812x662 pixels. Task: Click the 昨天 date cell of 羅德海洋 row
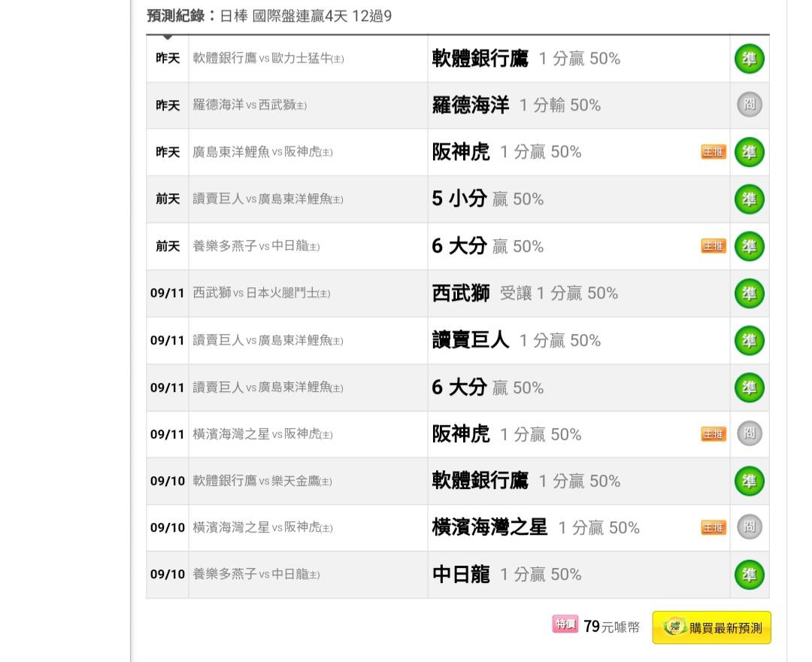(168, 105)
